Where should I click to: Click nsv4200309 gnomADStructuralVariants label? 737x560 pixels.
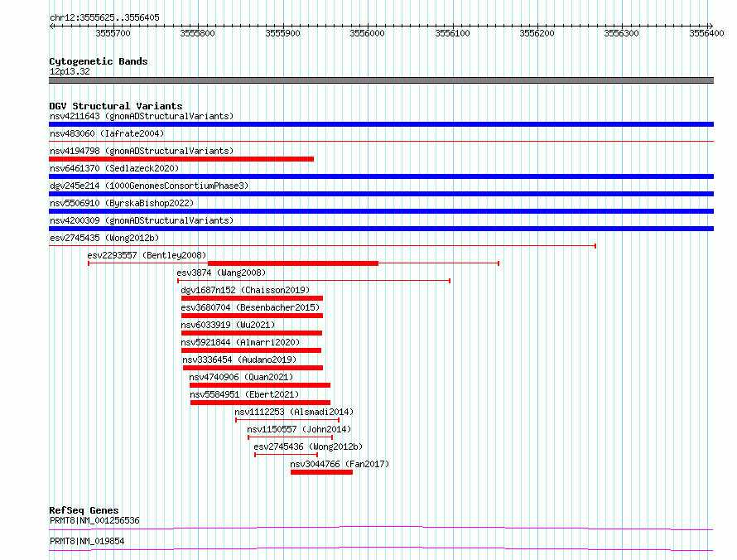[142, 220]
